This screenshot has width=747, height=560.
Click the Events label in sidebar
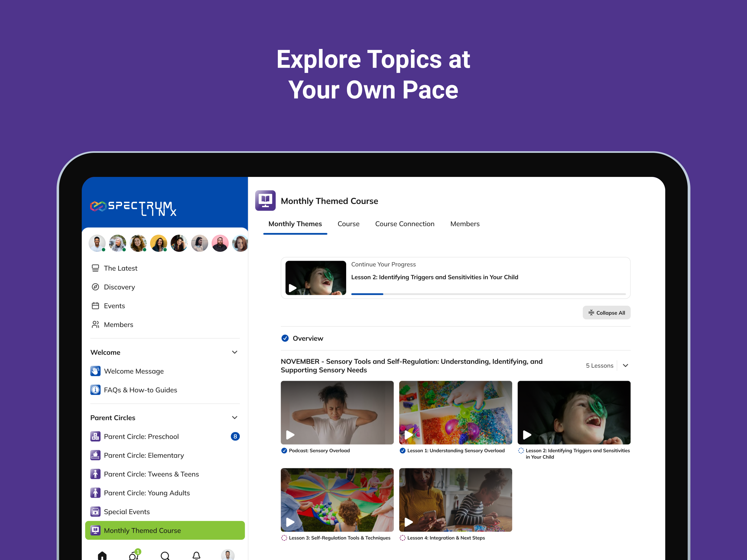click(114, 306)
